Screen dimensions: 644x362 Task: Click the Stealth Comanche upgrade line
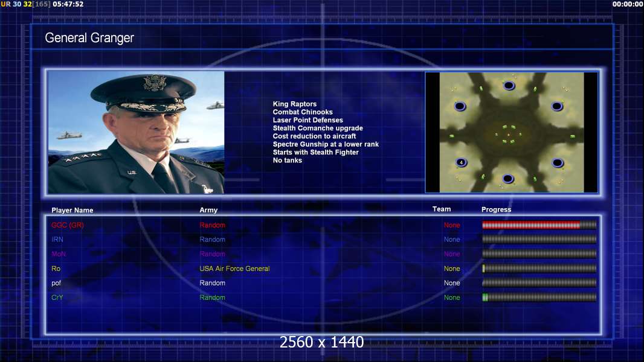pyautogui.click(x=318, y=128)
